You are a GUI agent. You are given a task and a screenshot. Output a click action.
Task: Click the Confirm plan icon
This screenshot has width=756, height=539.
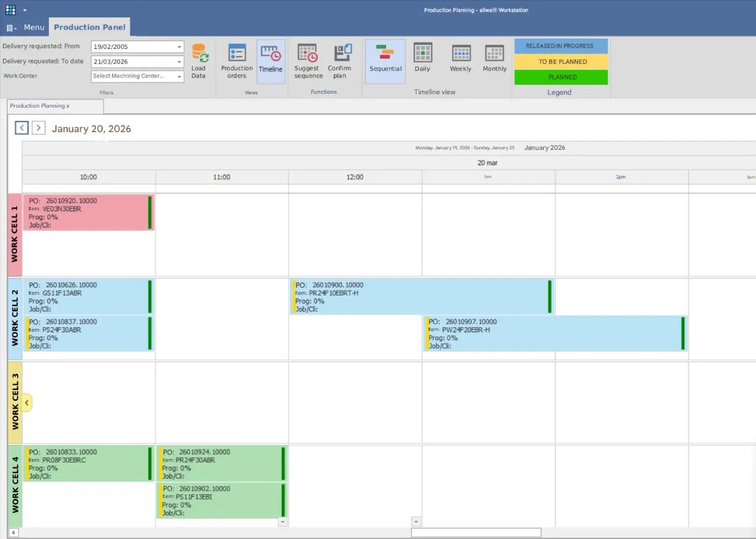click(340, 60)
